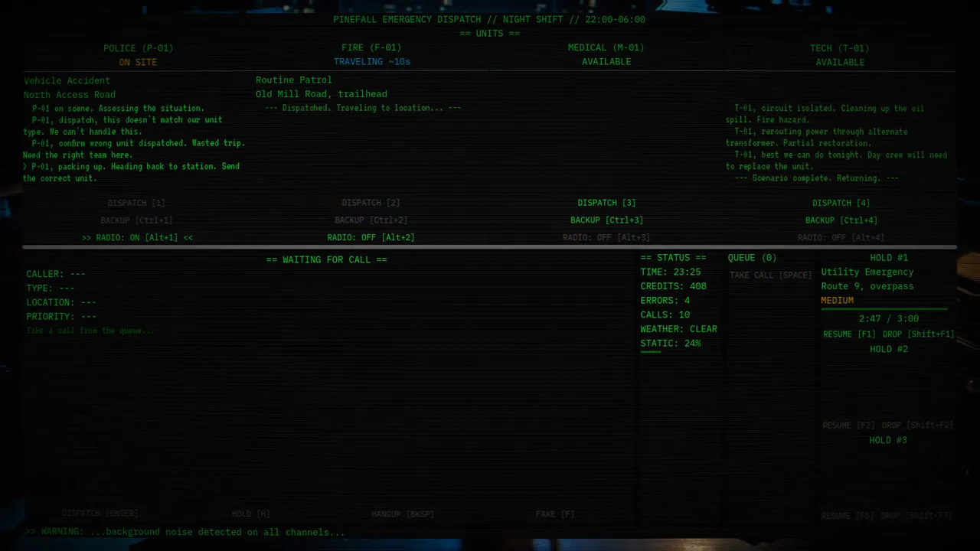The image size is (980, 551).
Task: Click the AVAILABLE status under MEDICAL
Action: pos(606,62)
